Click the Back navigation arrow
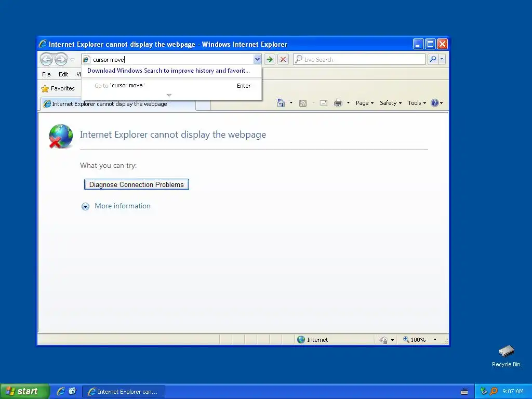 tap(46, 59)
